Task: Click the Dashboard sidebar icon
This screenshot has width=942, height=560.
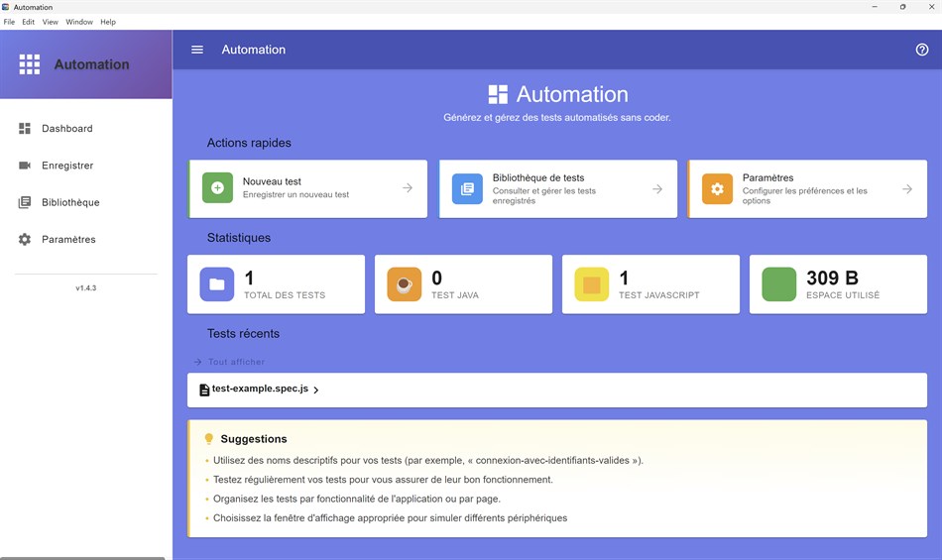Action: click(25, 129)
